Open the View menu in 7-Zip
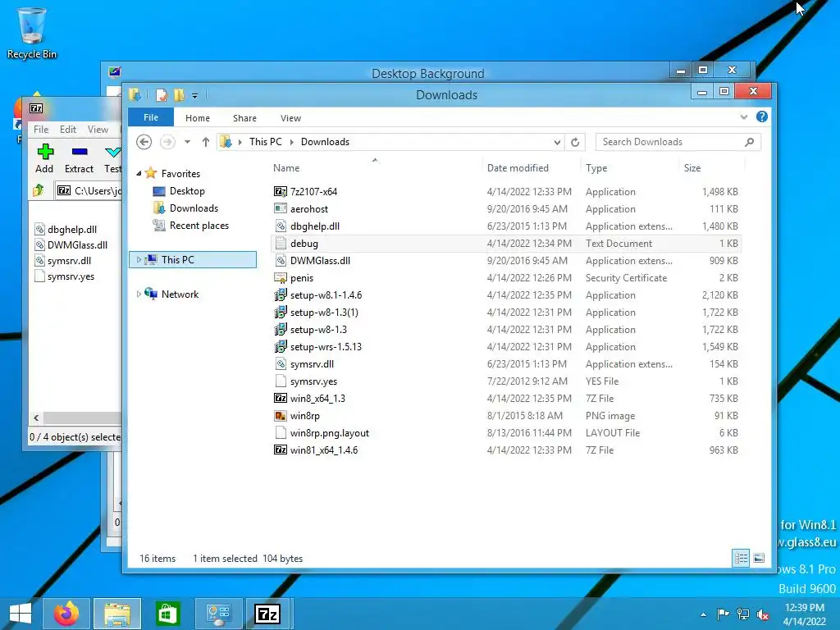Viewport: 840px width, 630px height. coord(98,129)
